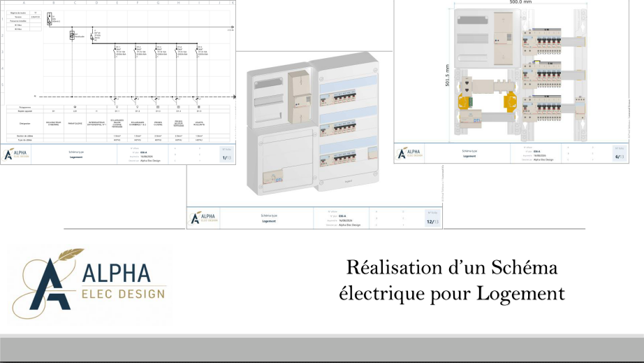Click the title text 'Réalisation d'un Schéma électrique pour Logement'
Image resolution: width=644 pixels, height=363 pixels.
(x=452, y=280)
